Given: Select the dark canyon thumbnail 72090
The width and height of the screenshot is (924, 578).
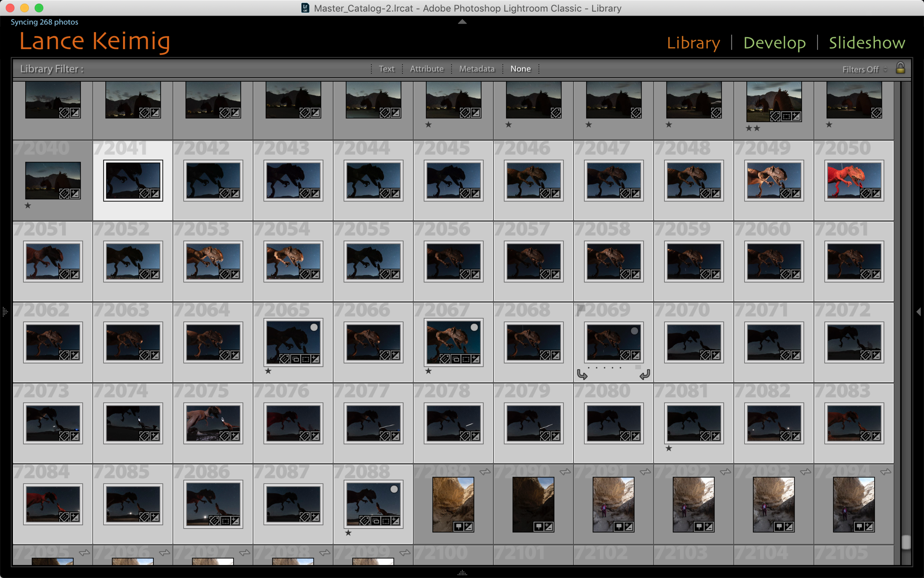Looking at the screenshot, I should tap(533, 504).
